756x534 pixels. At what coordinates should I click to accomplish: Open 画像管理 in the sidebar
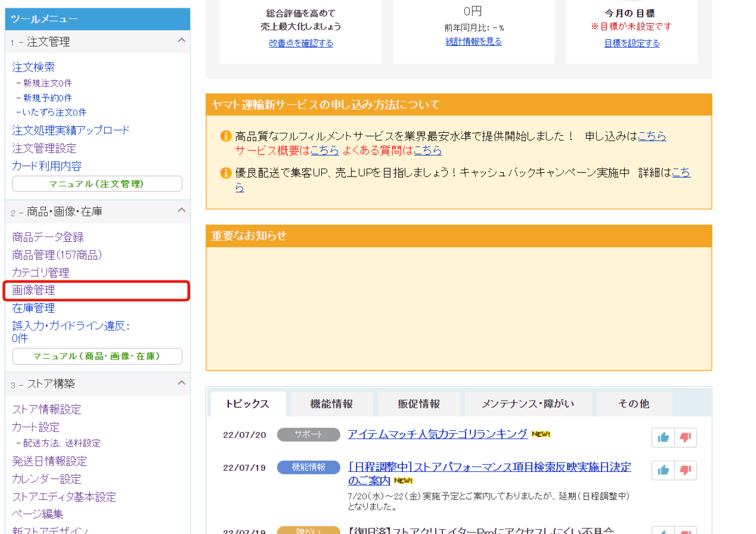pos(33,290)
